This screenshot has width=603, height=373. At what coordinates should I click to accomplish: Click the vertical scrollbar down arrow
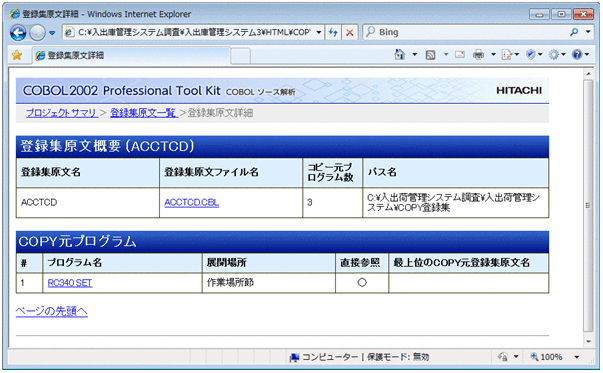coord(588,341)
